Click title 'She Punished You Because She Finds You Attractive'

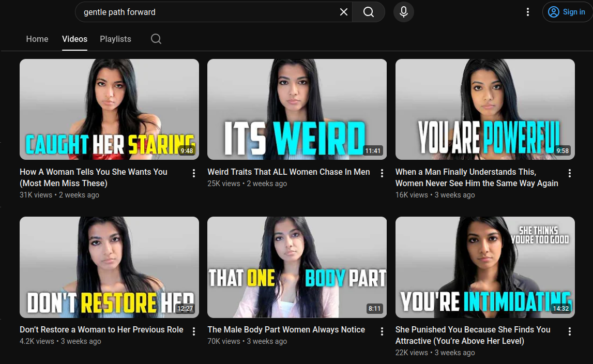coord(473,335)
